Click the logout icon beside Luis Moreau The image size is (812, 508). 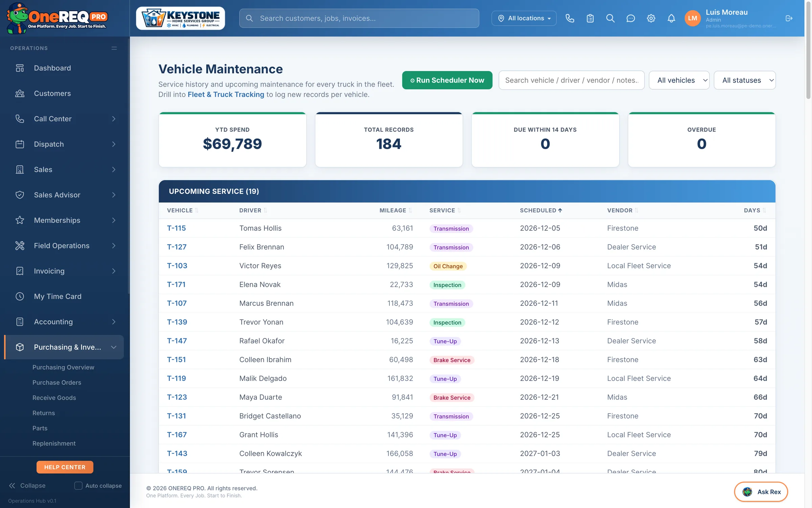pos(789,18)
